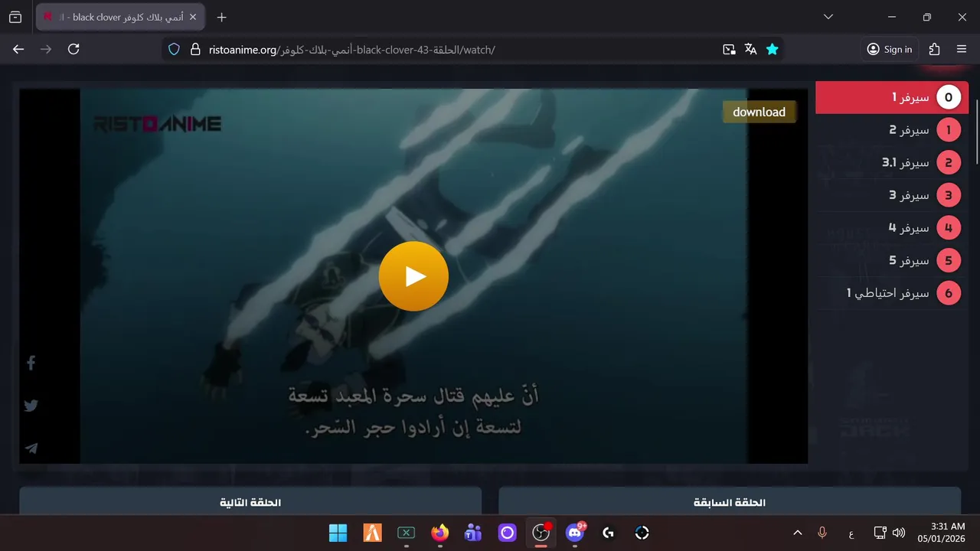
Task: Open Microsoft Teams from taskbar
Action: 473,533
